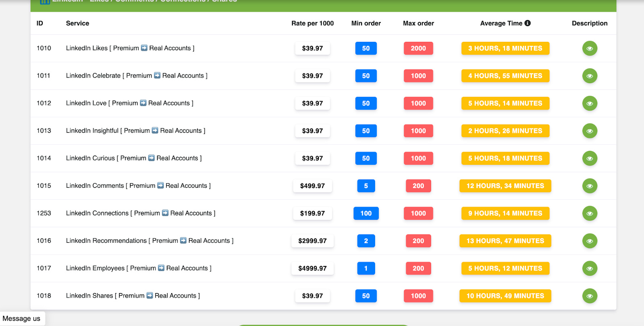Click the $2999.97 rate for Recommendations
Image resolution: width=644 pixels, height=326 pixels.
[312, 241]
